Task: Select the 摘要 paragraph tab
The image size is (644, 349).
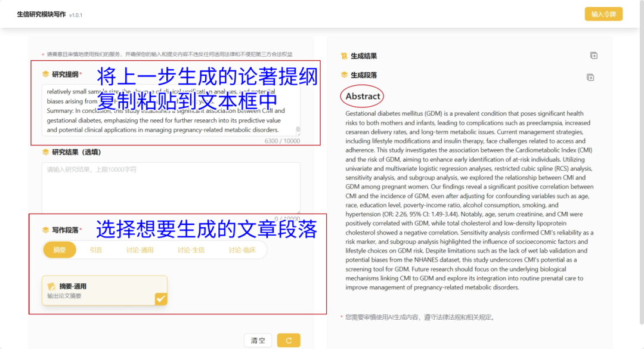Action: click(x=60, y=250)
